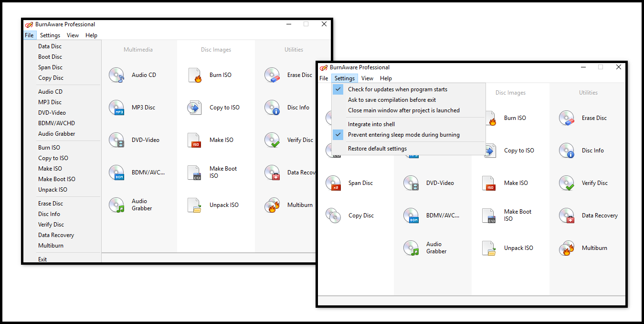The height and width of the screenshot is (324, 644).
Task: Close the open File menu in left window
Action: (29, 35)
